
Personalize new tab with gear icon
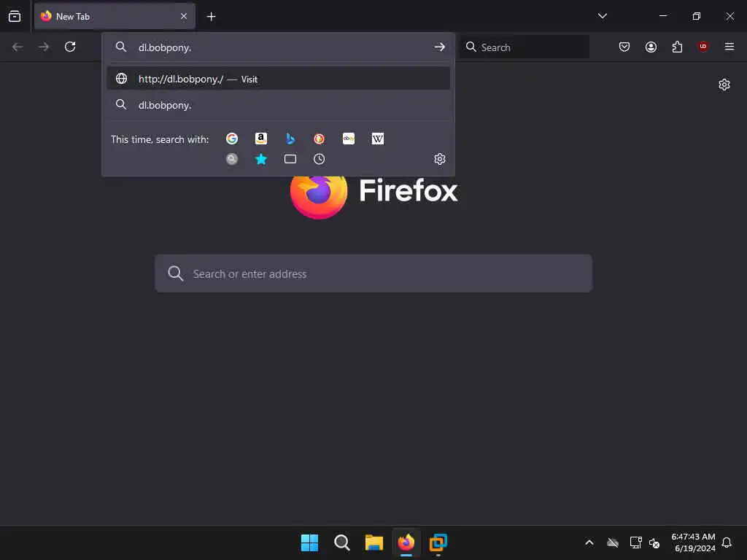tap(724, 85)
